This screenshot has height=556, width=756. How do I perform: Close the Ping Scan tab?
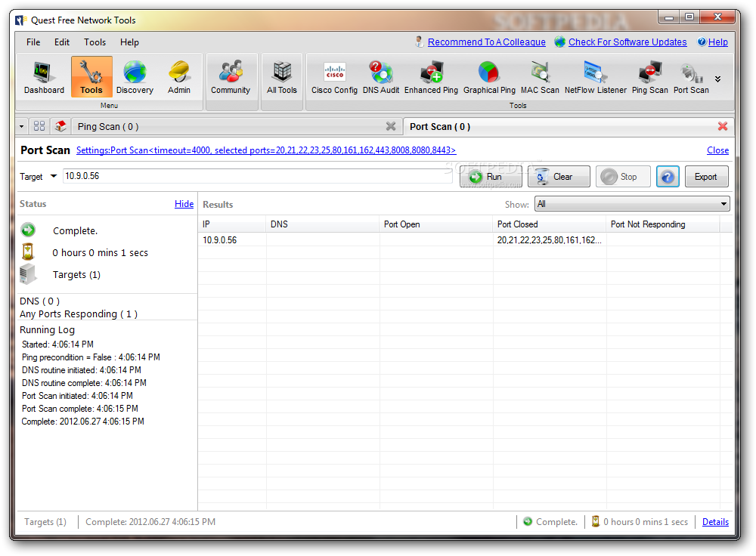391,126
